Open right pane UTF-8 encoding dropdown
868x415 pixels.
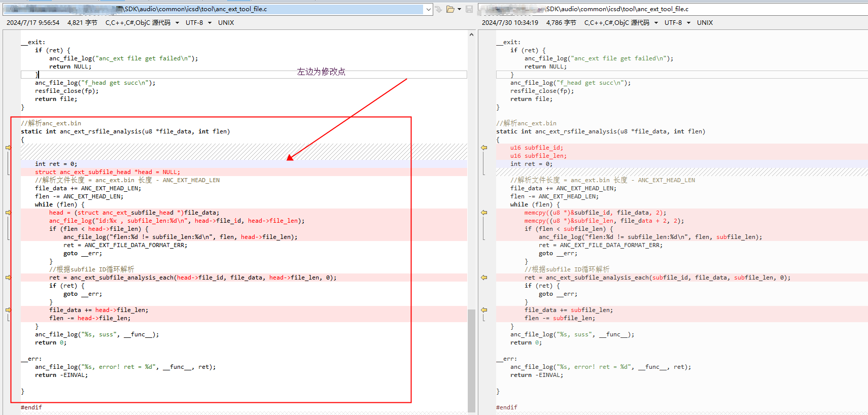[688, 23]
